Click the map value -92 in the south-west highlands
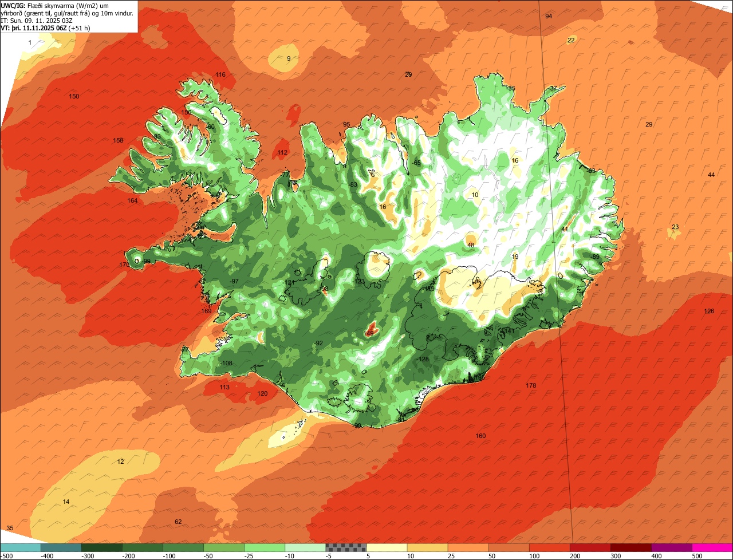Viewport: 733px width, 560px height. coord(318,344)
